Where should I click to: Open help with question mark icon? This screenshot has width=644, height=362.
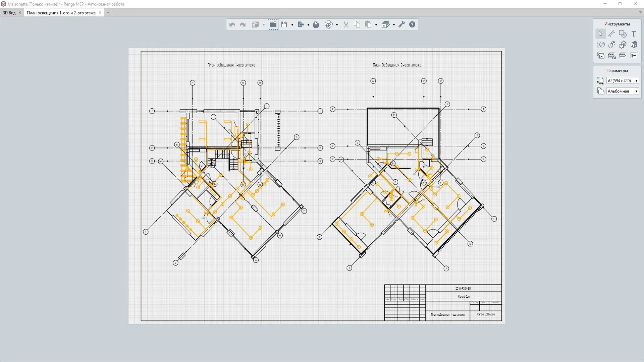(x=412, y=24)
